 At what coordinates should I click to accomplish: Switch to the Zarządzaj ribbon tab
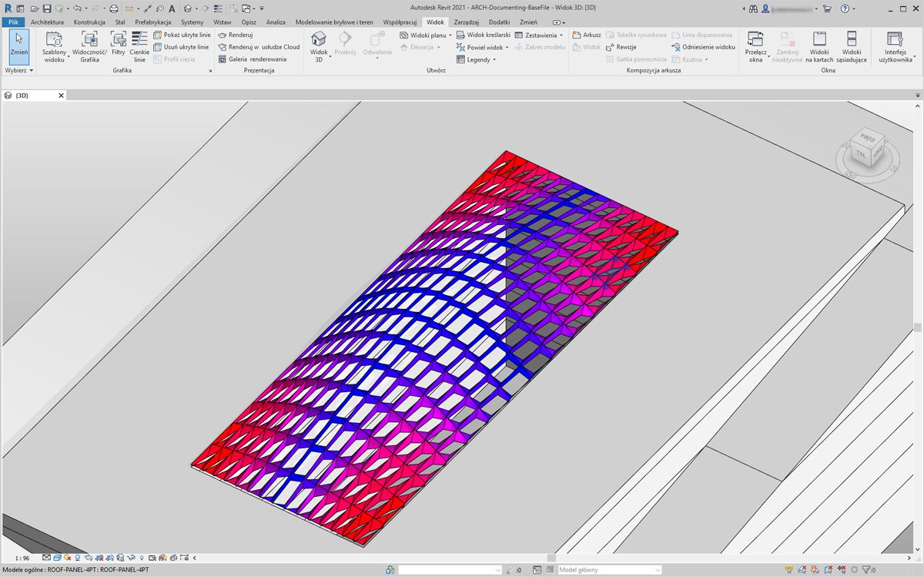pyautogui.click(x=467, y=22)
